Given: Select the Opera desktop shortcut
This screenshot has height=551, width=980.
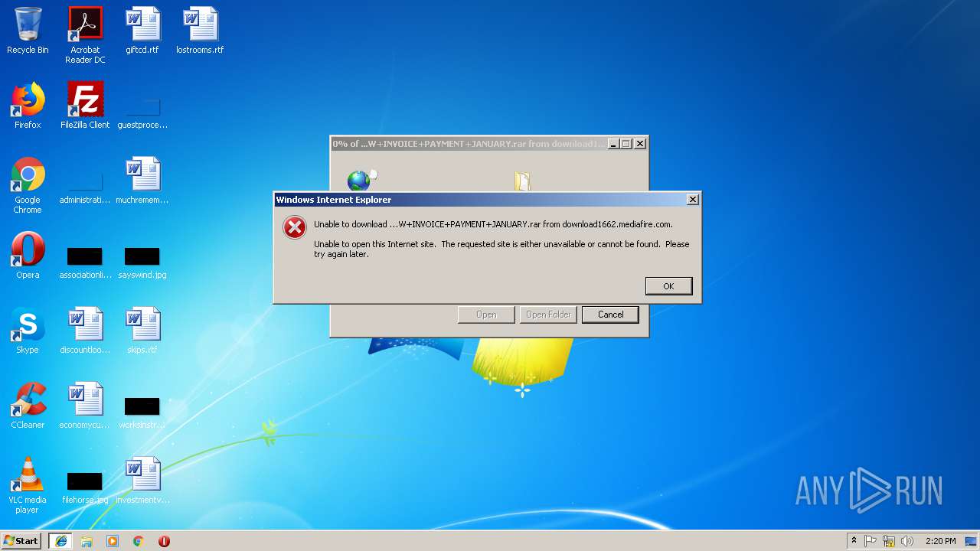Looking at the screenshot, I should pyautogui.click(x=28, y=256).
